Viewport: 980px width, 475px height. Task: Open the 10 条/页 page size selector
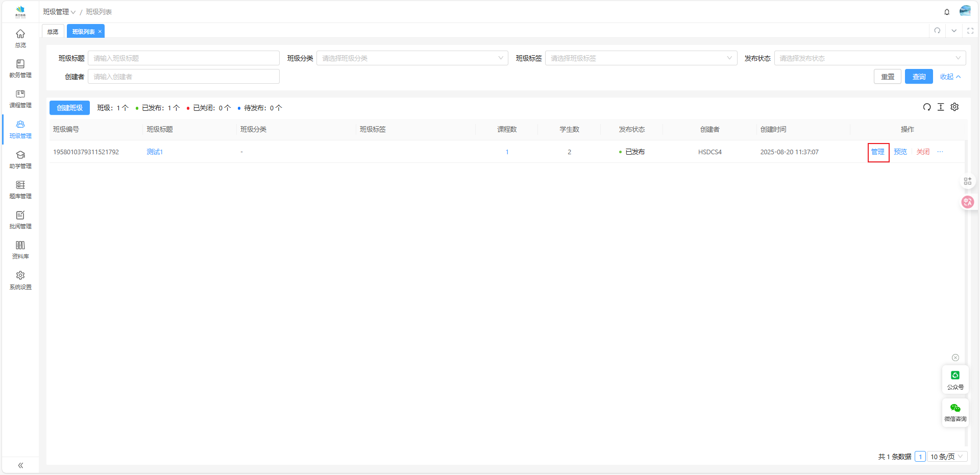(x=947, y=457)
